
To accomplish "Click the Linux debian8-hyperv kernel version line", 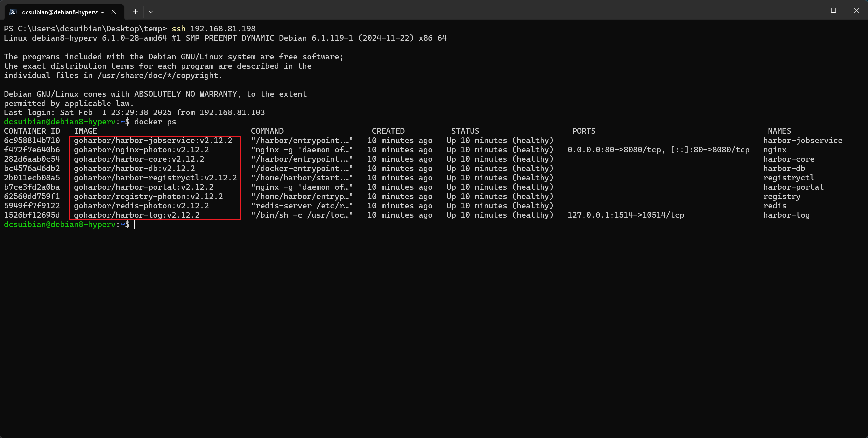I will [x=225, y=38].
